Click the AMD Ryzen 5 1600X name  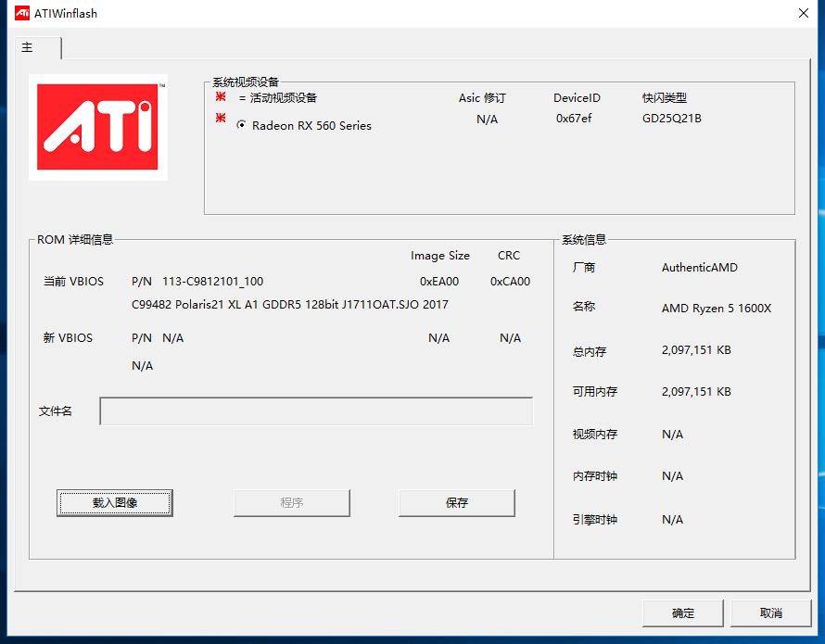[717, 309]
